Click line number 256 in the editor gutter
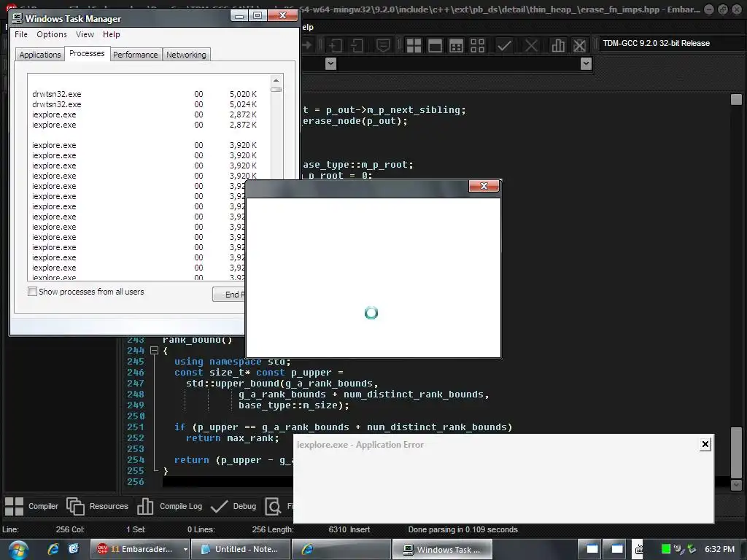The width and height of the screenshot is (747, 560). point(136,482)
